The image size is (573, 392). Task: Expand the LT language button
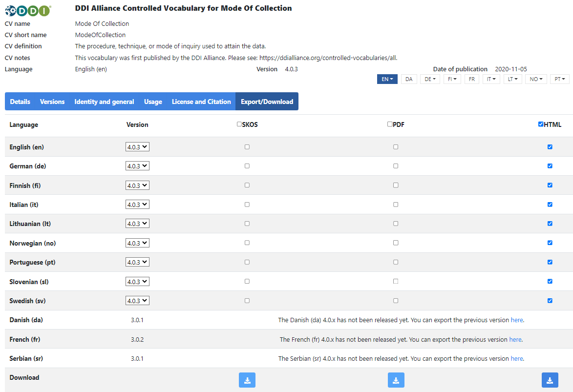click(x=513, y=79)
